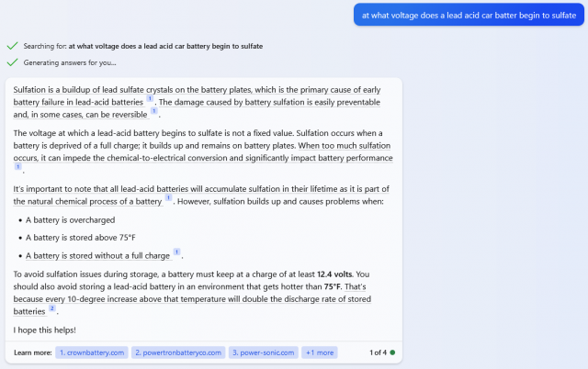Open the power-sonic.com source link
The image size is (588, 369).
pos(264,352)
